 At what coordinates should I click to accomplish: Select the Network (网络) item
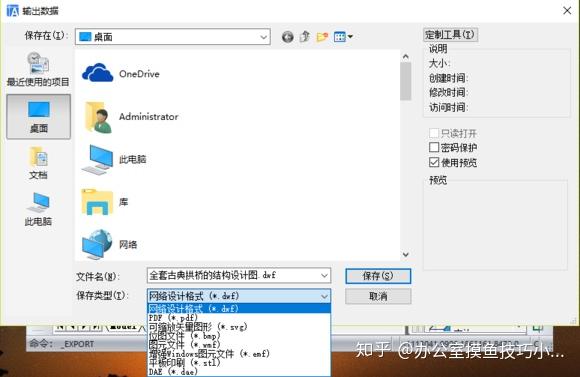coord(109,245)
